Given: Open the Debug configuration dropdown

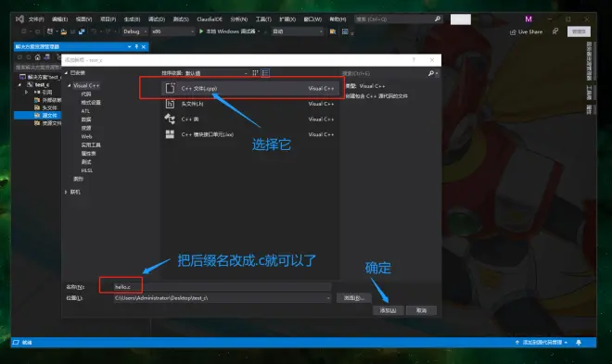Looking at the screenshot, I should [x=134, y=31].
